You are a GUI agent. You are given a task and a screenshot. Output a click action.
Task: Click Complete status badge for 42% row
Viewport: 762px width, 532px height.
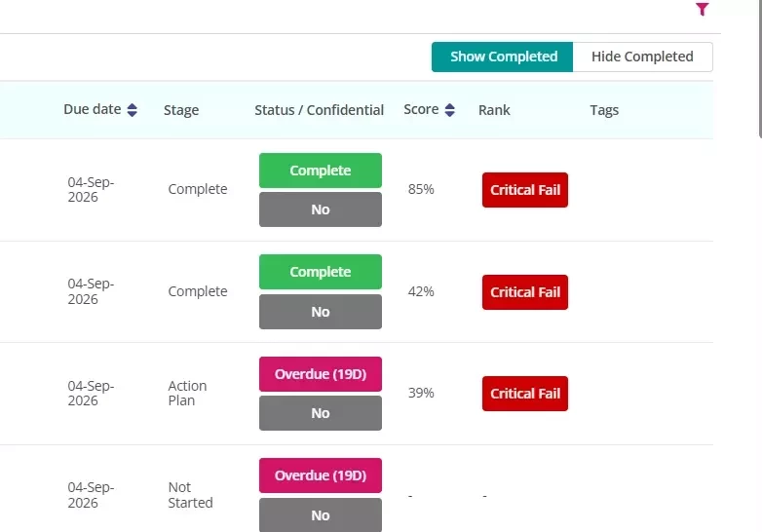(321, 272)
